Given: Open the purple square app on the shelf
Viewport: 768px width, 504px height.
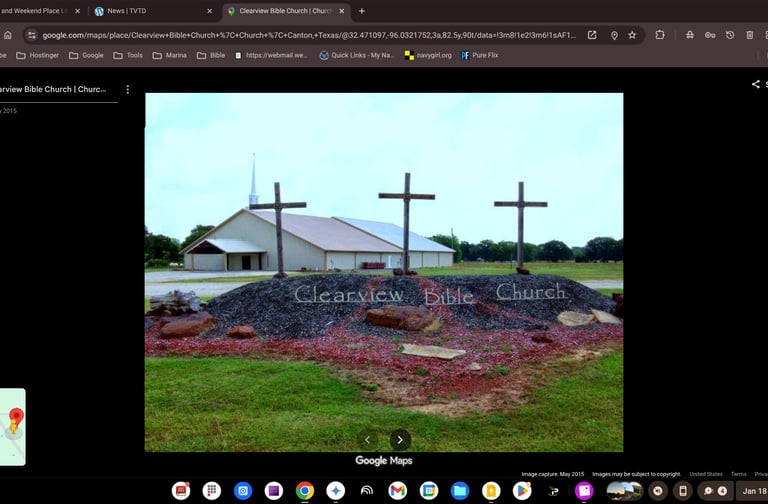Looking at the screenshot, I should (x=274, y=490).
